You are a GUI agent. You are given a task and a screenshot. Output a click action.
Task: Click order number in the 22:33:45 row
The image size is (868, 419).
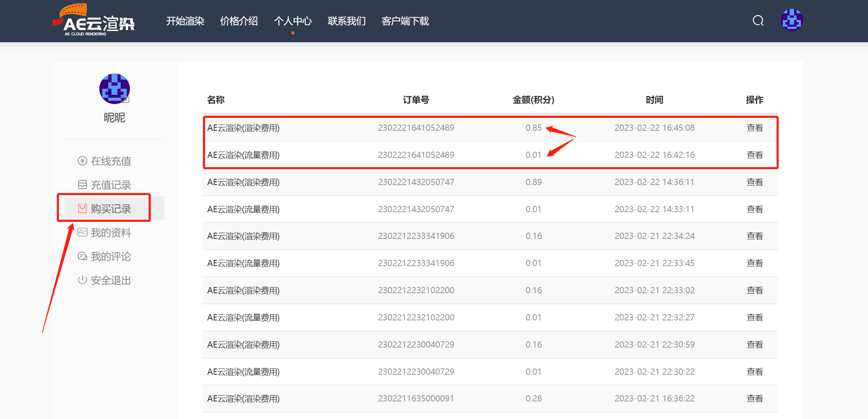416,263
